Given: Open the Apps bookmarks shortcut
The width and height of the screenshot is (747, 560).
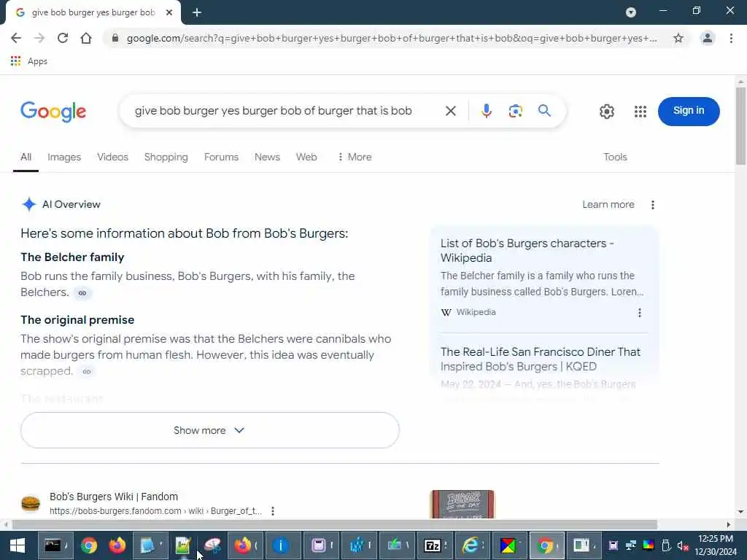Looking at the screenshot, I should (x=29, y=61).
